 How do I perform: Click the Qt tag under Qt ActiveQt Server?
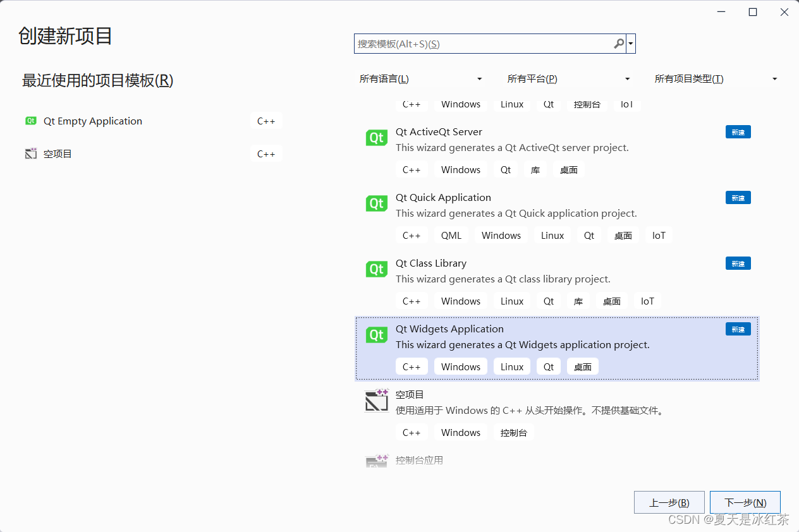[506, 169]
